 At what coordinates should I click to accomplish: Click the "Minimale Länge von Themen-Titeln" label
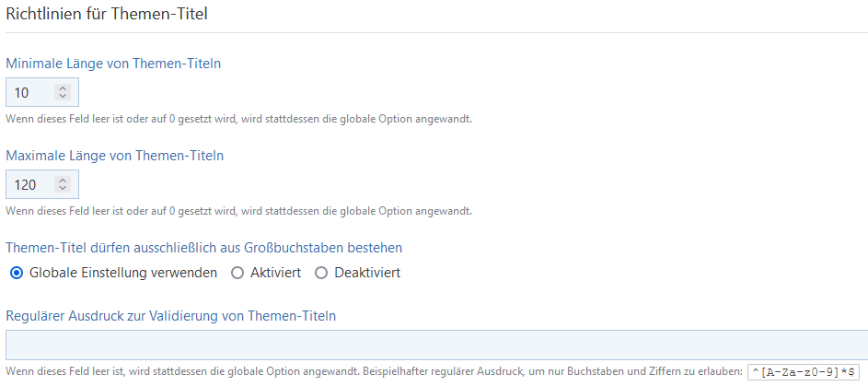click(113, 64)
